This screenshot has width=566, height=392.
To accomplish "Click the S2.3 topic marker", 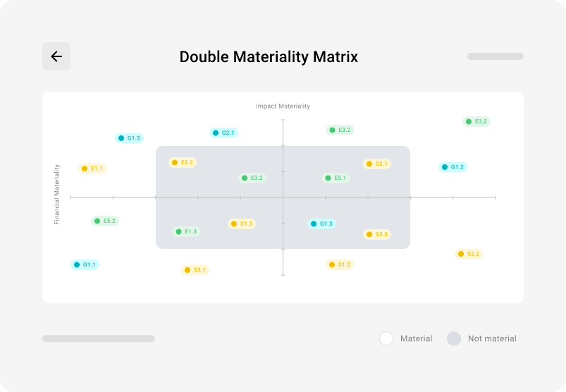I will point(377,234).
